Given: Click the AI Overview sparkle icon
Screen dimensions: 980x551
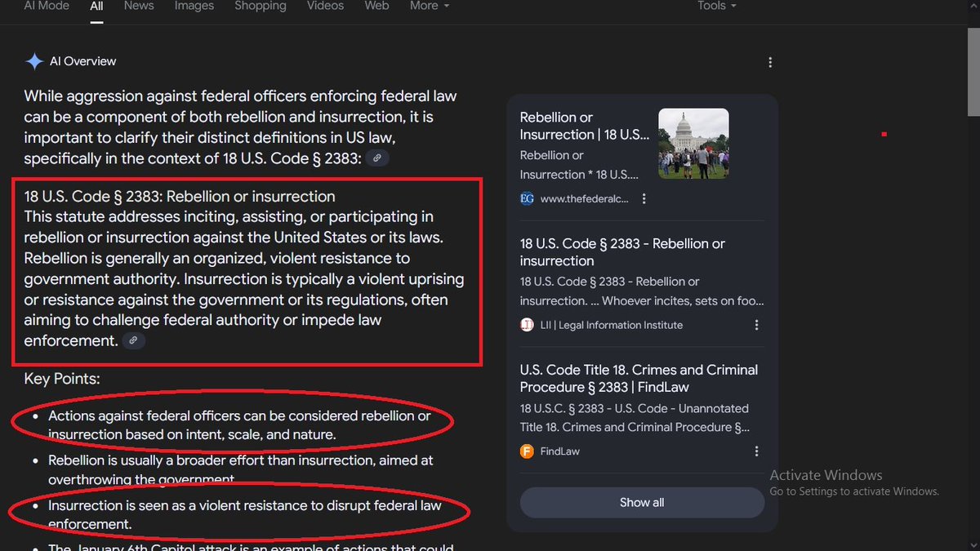Looking at the screenshot, I should [33, 61].
